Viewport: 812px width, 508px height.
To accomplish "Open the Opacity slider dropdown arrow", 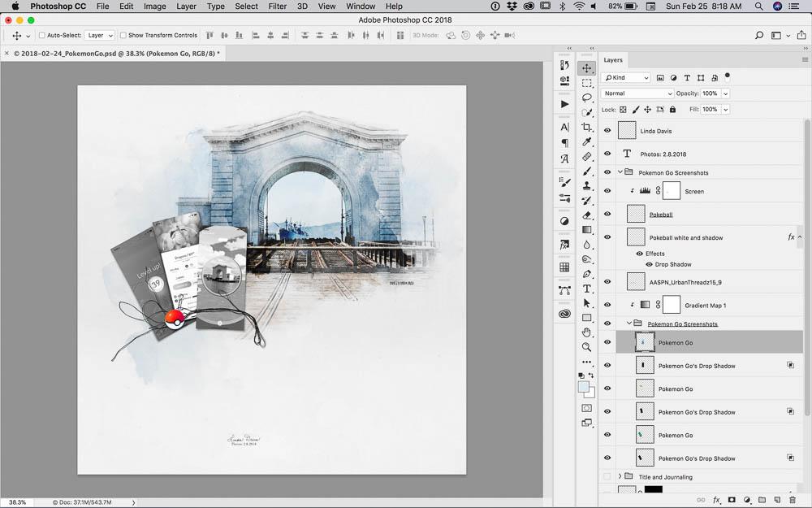I will pos(725,93).
